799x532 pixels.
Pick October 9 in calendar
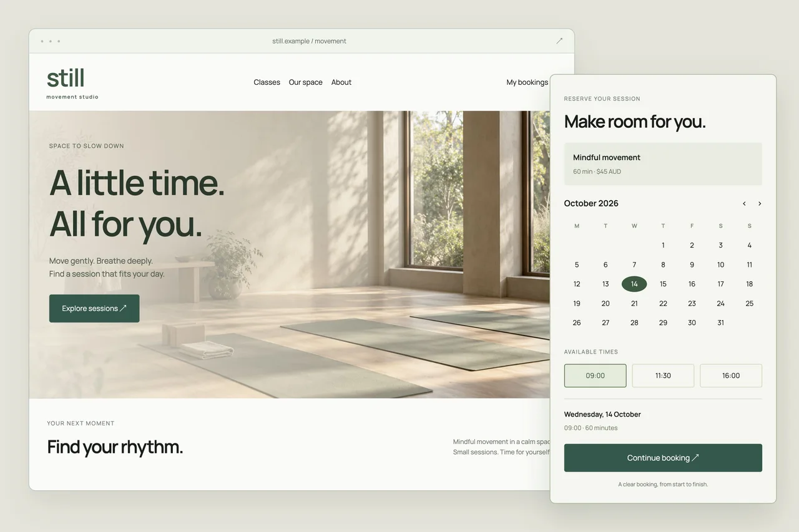coord(692,265)
